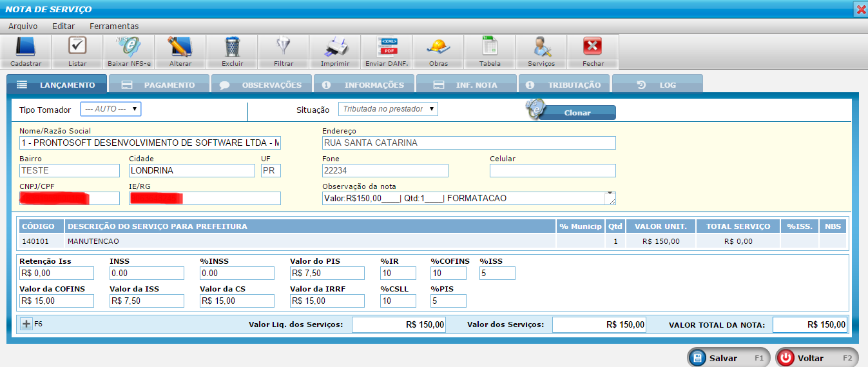The image size is (868, 367).
Task: Click the Pagamento tab card icon
Action: click(127, 85)
